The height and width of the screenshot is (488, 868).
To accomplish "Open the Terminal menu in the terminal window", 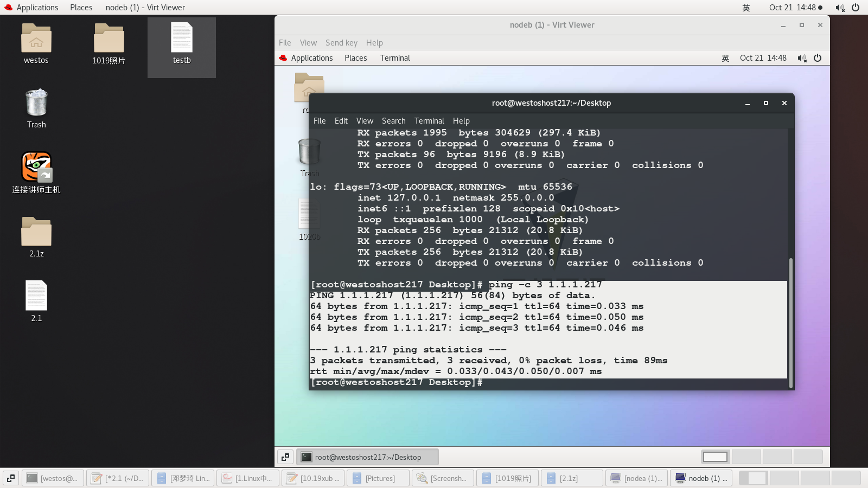I will (429, 120).
